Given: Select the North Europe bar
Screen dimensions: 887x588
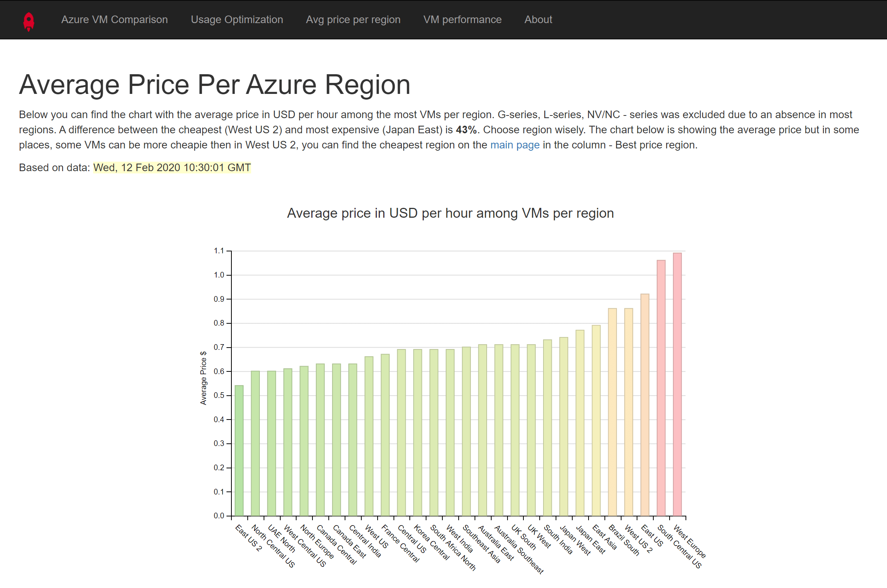Looking at the screenshot, I should coord(304,441).
